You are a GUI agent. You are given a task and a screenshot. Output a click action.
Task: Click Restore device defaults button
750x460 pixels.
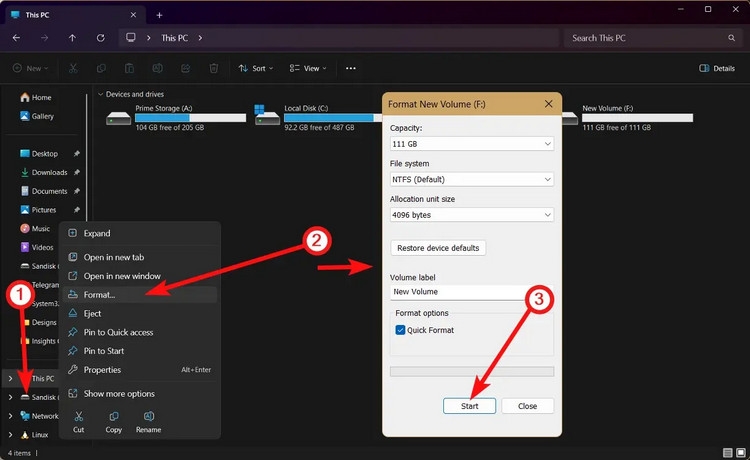click(x=438, y=248)
